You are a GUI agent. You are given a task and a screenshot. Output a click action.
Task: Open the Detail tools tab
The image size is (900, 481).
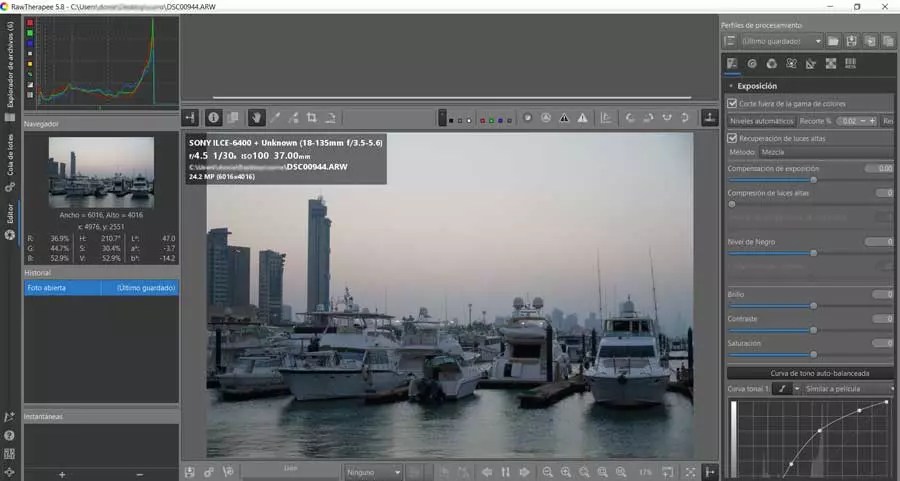(x=752, y=64)
